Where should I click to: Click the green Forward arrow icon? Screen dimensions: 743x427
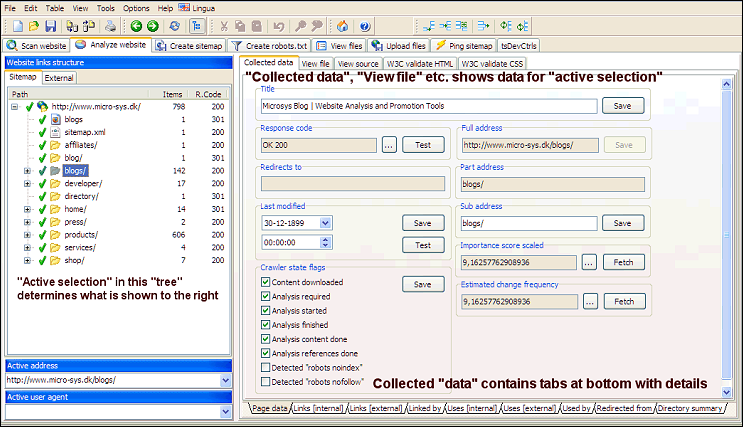tap(153, 26)
